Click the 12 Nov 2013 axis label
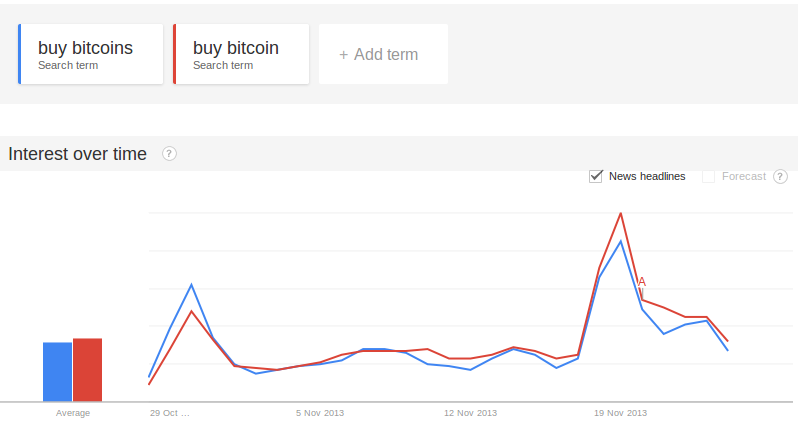 [x=471, y=413]
